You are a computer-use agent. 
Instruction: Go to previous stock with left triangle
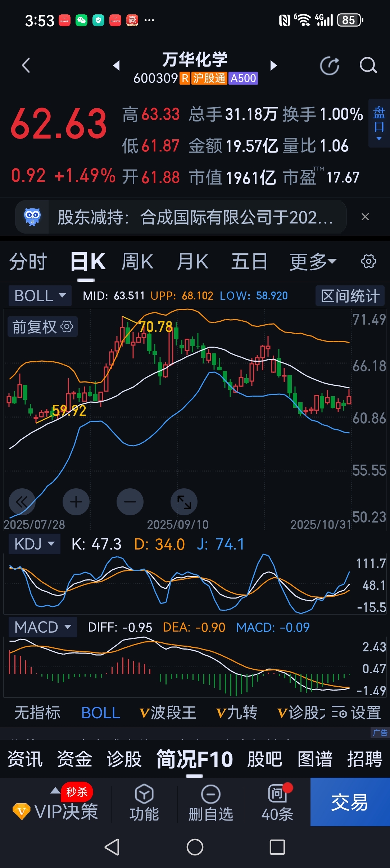click(116, 65)
